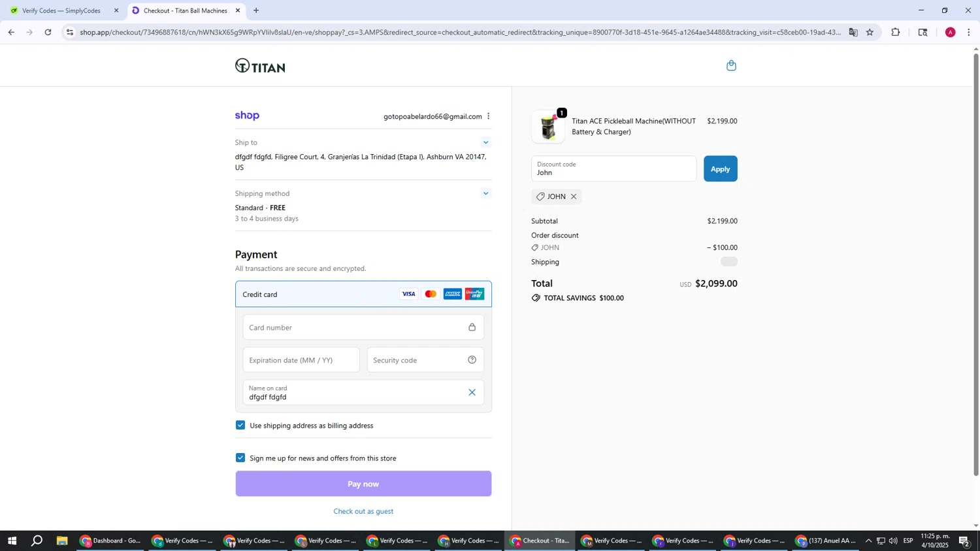Show hidden system tray icons
This screenshot has height=551, width=980.
868,541
